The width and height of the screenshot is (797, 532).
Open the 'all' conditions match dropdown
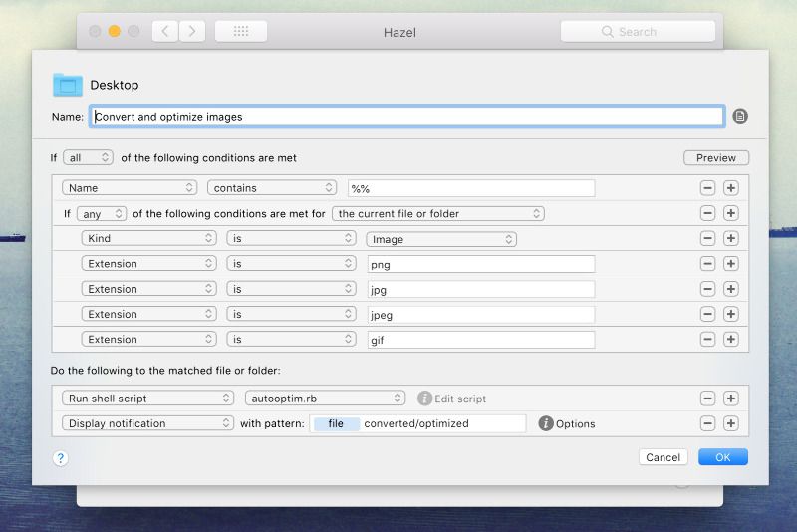click(x=88, y=157)
